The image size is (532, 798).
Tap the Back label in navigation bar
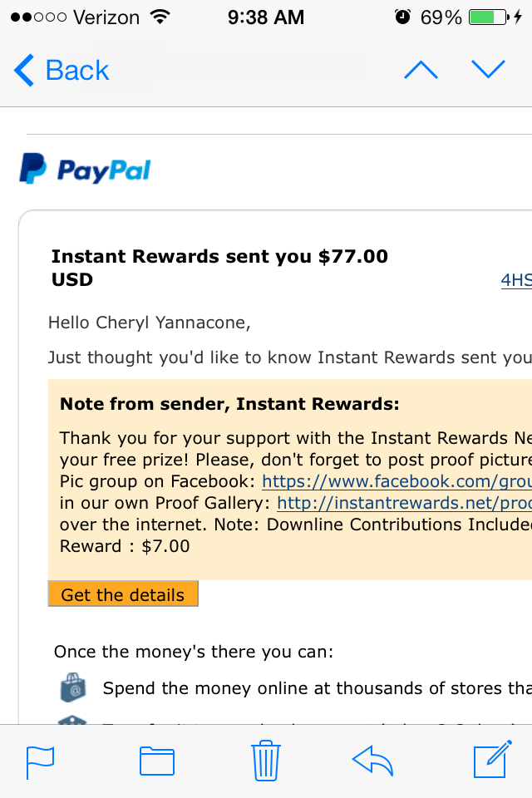click(x=77, y=70)
